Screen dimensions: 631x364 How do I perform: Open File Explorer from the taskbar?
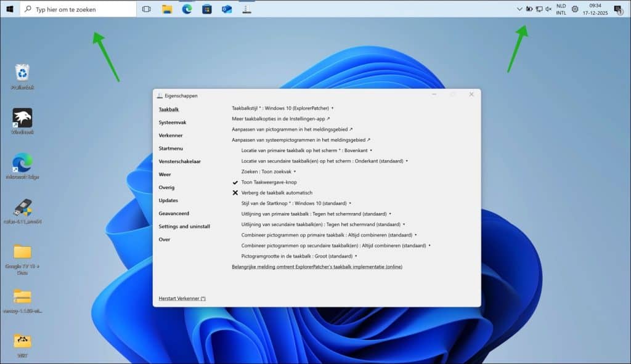(166, 9)
